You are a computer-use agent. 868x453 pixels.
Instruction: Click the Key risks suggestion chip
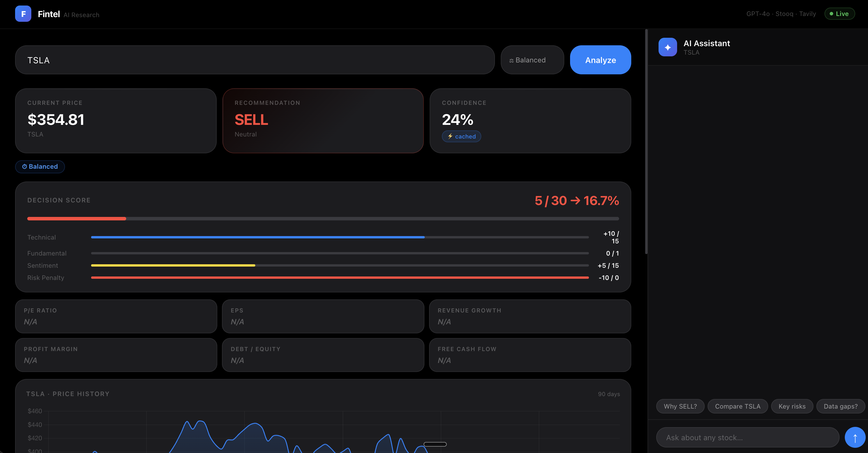[792, 407]
